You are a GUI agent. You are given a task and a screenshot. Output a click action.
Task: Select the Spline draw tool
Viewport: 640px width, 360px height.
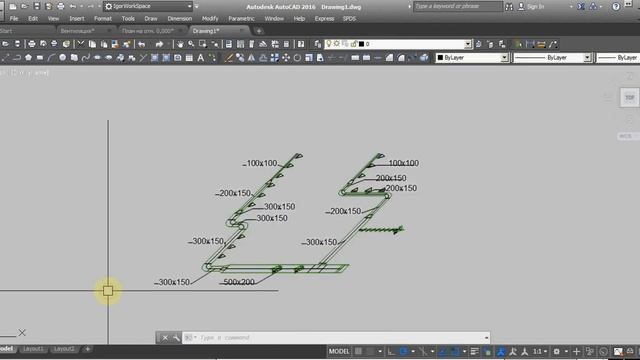click(x=85, y=58)
